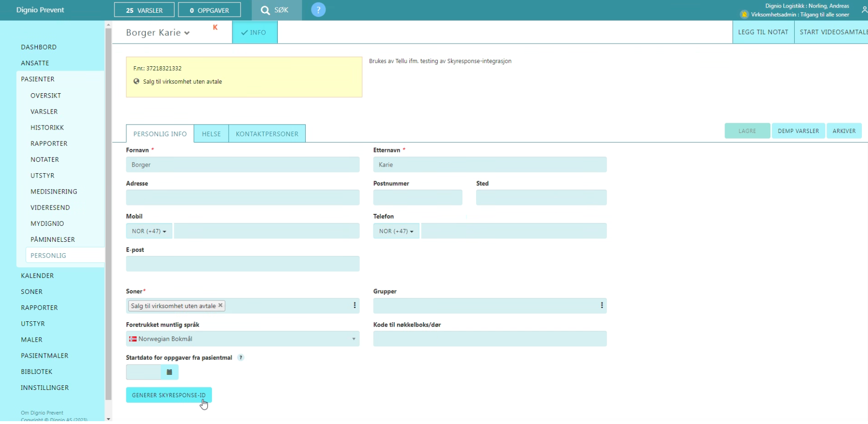Click the sidebar vertical scrollbar

pos(108,213)
